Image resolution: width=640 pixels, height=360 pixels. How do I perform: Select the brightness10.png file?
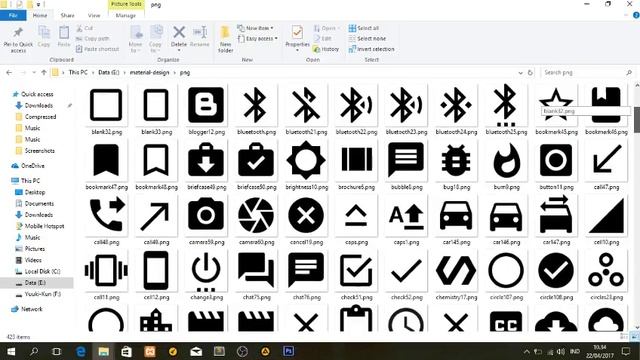306,165
